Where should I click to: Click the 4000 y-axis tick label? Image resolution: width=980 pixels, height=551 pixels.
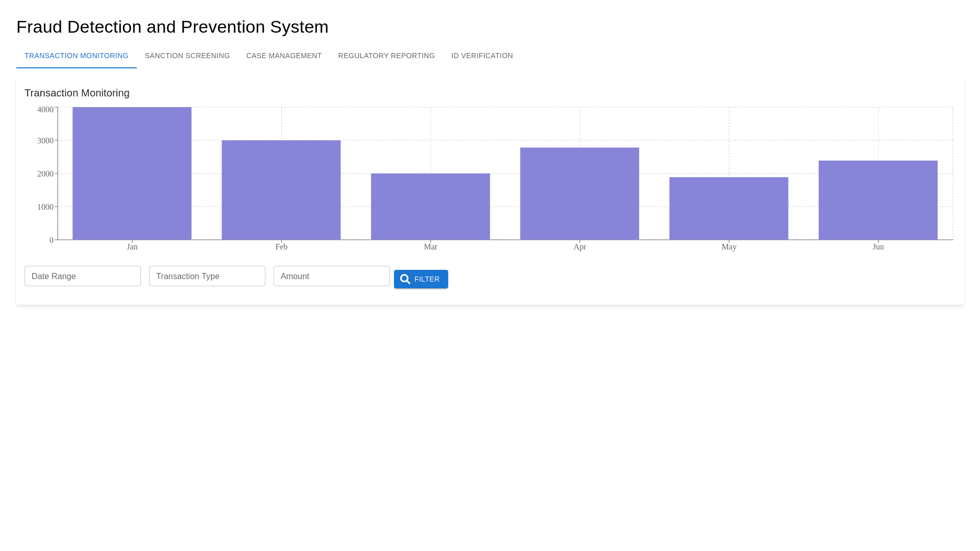(x=45, y=110)
